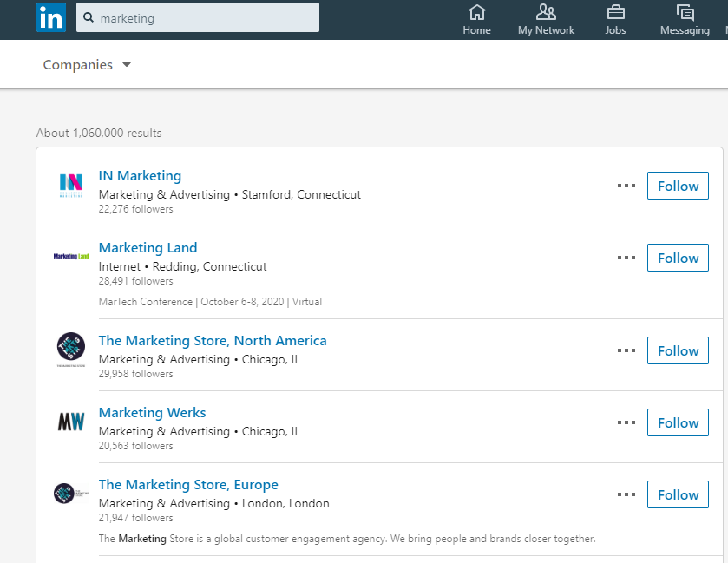
Task: Open My Network icon
Action: click(546, 13)
